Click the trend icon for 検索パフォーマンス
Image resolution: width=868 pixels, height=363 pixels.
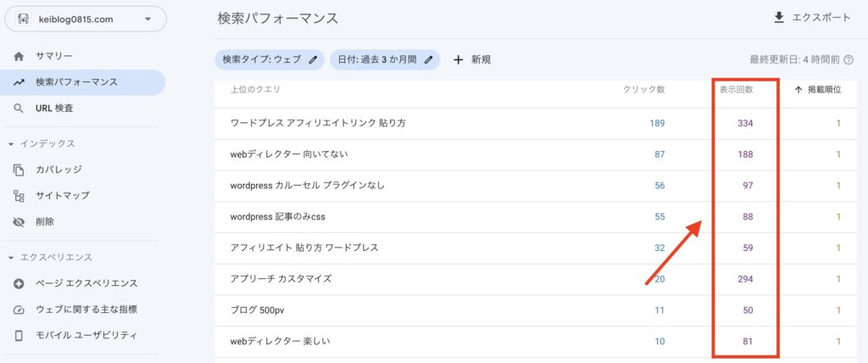pyautogui.click(x=19, y=82)
